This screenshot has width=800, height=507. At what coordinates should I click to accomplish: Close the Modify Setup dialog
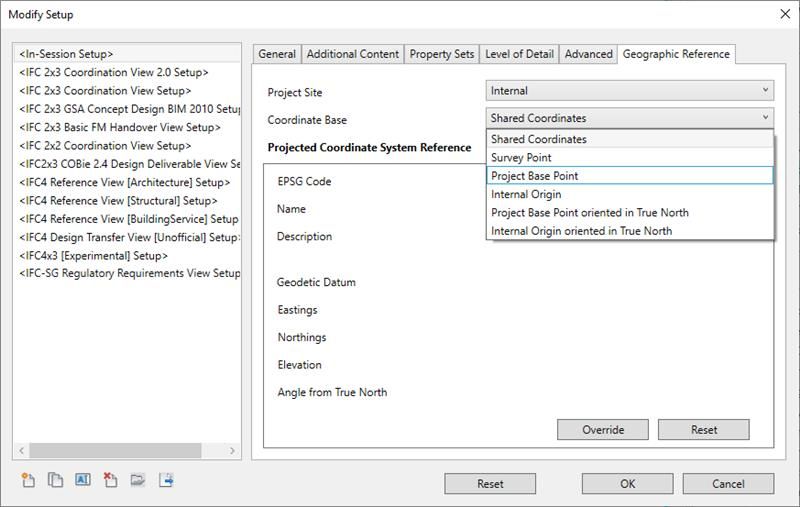pos(783,14)
